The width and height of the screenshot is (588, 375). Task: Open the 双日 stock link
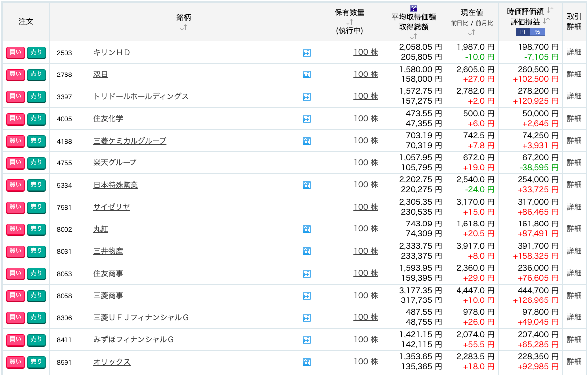pyautogui.click(x=101, y=75)
